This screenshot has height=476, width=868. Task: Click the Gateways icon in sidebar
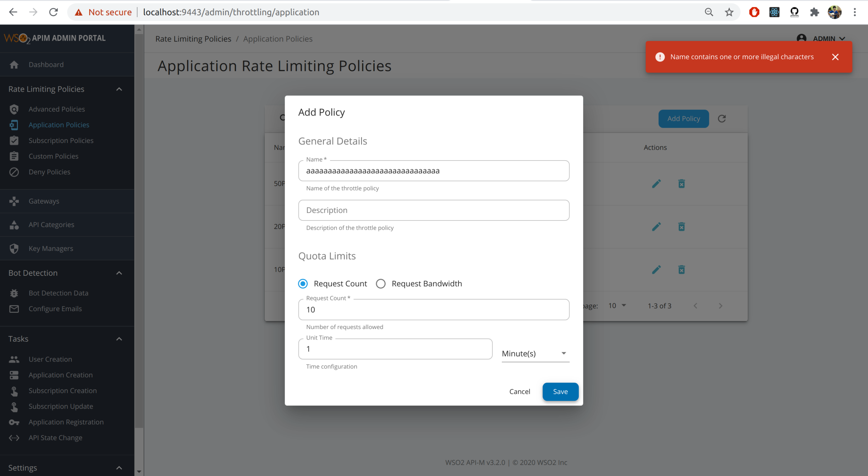pos(14,201)
